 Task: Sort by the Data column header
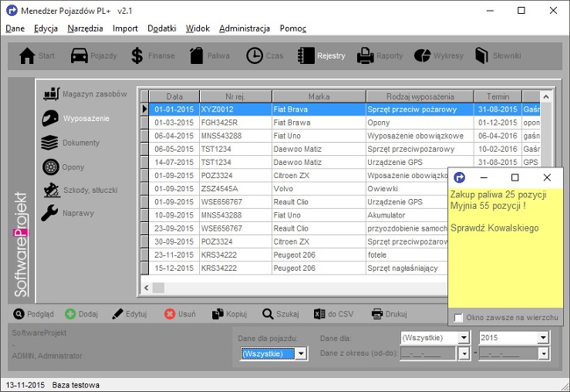click(x=175, y=96)
